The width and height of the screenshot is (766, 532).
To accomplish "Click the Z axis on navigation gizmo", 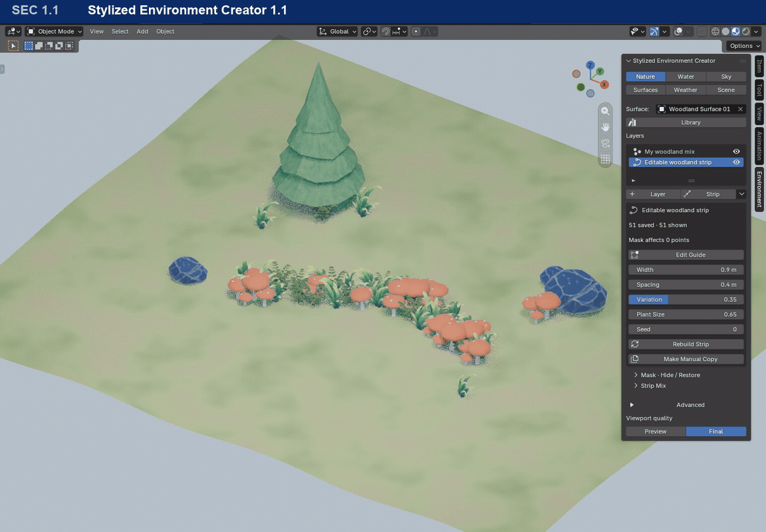I will [590, 65].
